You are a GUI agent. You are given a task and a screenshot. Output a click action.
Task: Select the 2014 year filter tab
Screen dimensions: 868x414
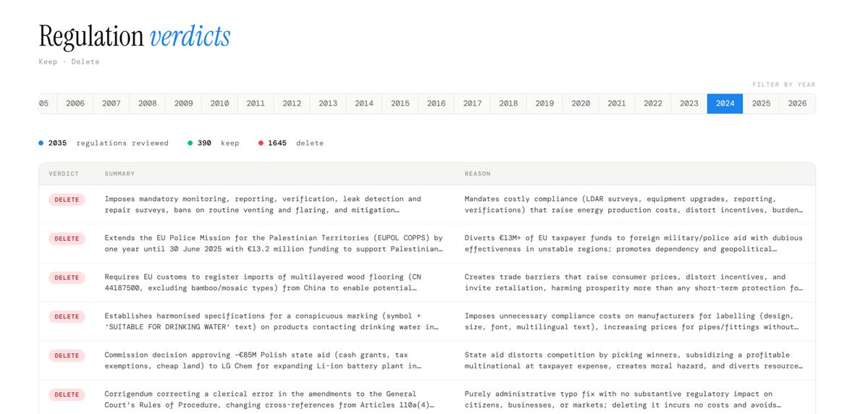(x=364, y=103)
